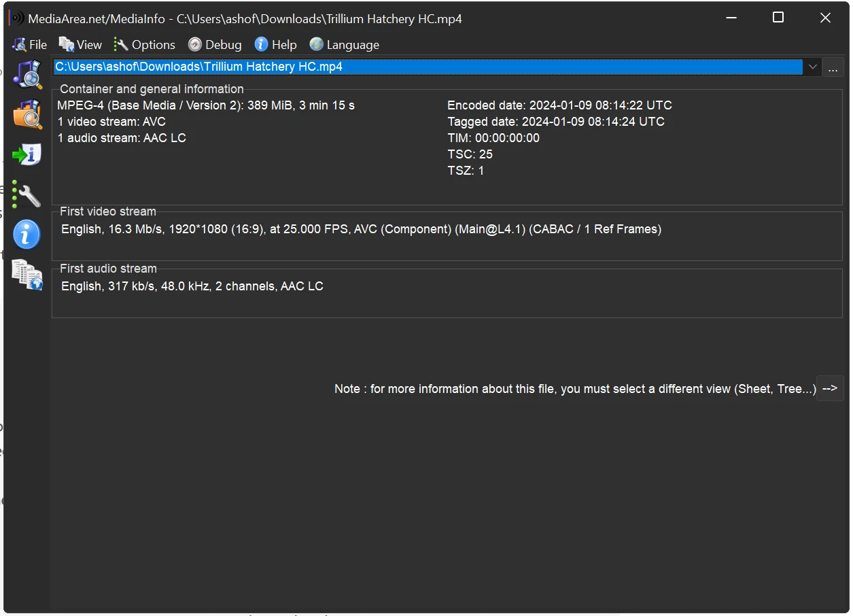Viewport: 853px width, 616px height.
Task: Click the Open Folder sidebar icon
Action: tap(27, 114)
